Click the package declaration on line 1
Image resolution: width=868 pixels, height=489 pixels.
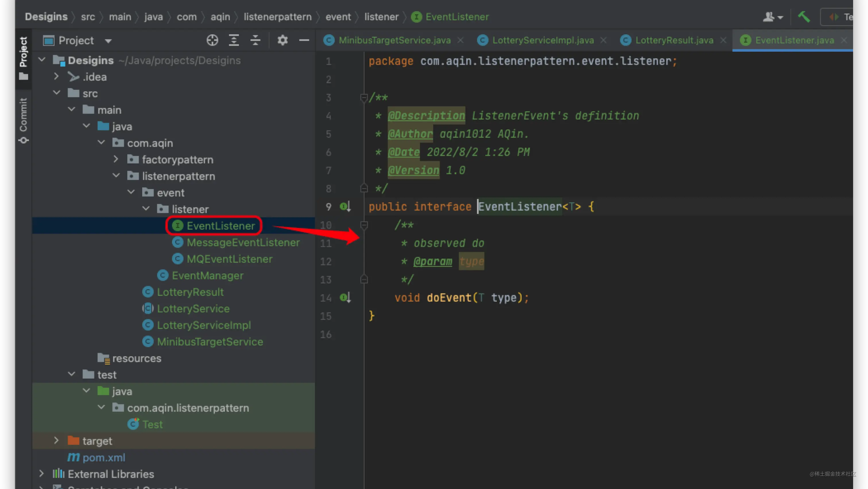pos(523,61)
